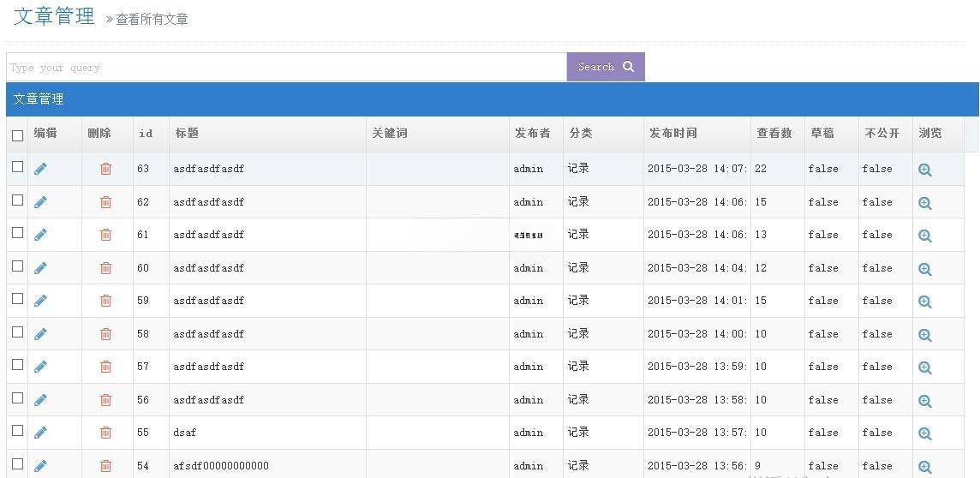Delete article 57 with the trash icon

click(x=105, y=367)
